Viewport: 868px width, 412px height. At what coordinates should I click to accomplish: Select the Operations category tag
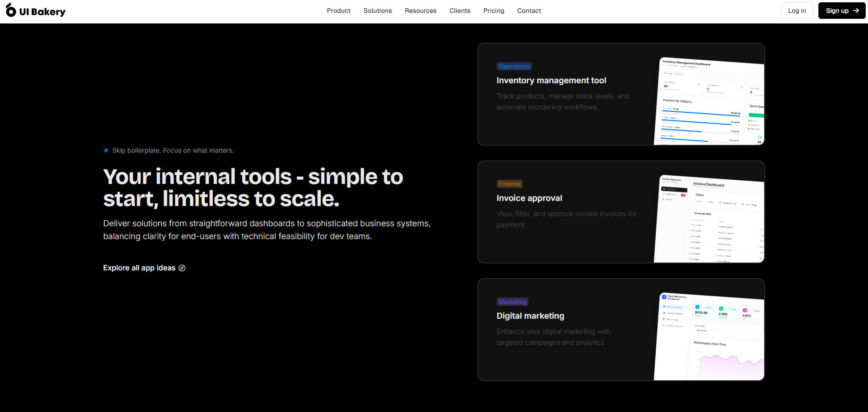click(514, 66)
